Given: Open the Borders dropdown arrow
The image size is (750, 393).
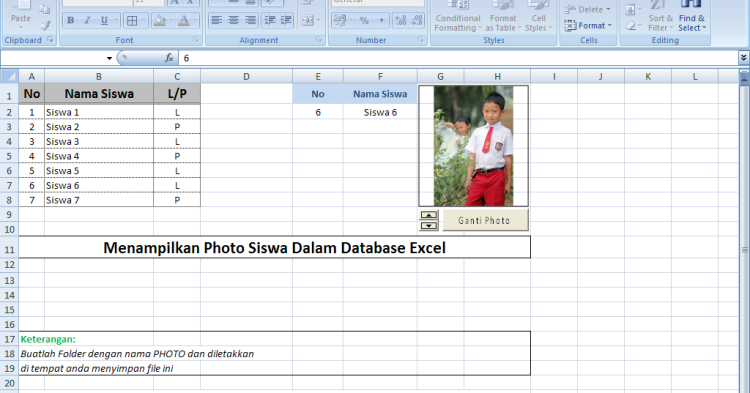Looking at the screenshot, I should (143, 21).
